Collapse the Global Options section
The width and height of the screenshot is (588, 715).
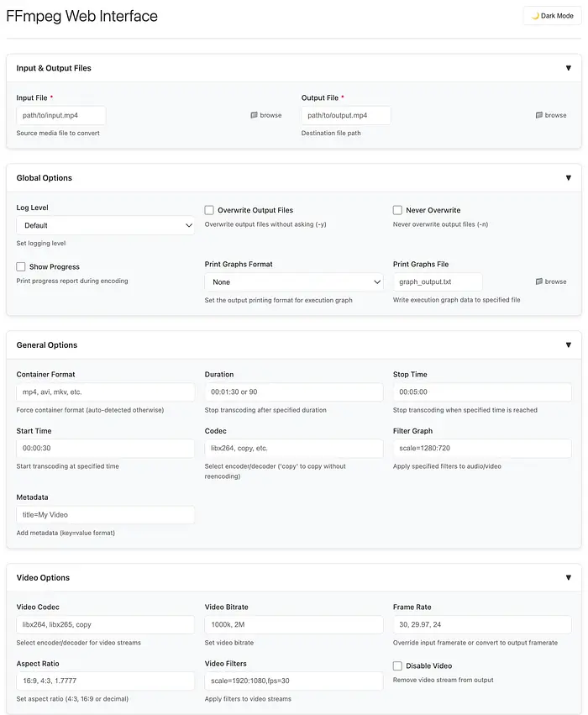[x=568, y=178]
